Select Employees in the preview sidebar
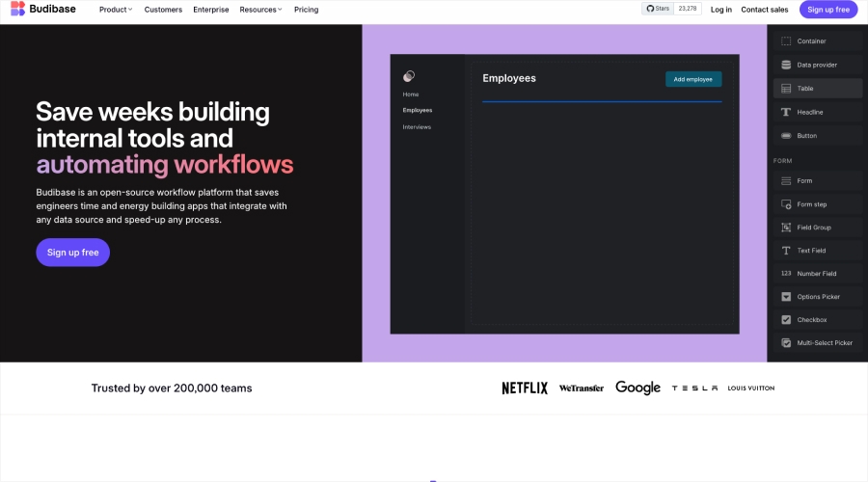868x482 pixels. pos(418,110)
